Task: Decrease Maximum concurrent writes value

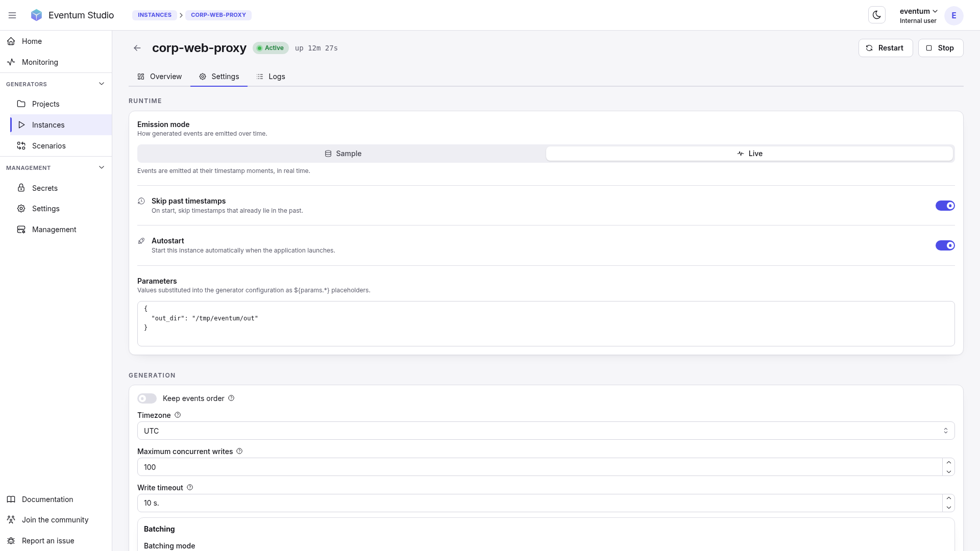Action: click(x=948, y=471)
